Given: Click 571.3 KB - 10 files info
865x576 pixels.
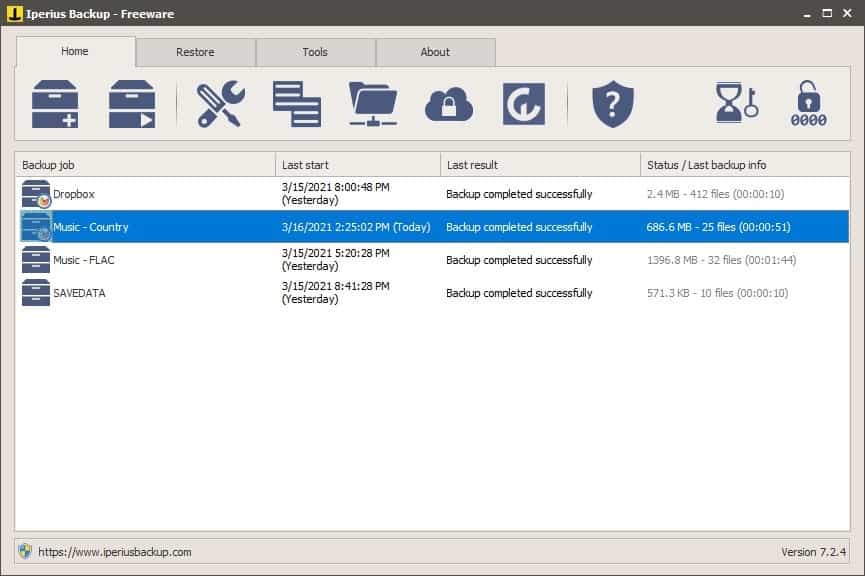Looking at the screenshot, I should pos(717,294).
